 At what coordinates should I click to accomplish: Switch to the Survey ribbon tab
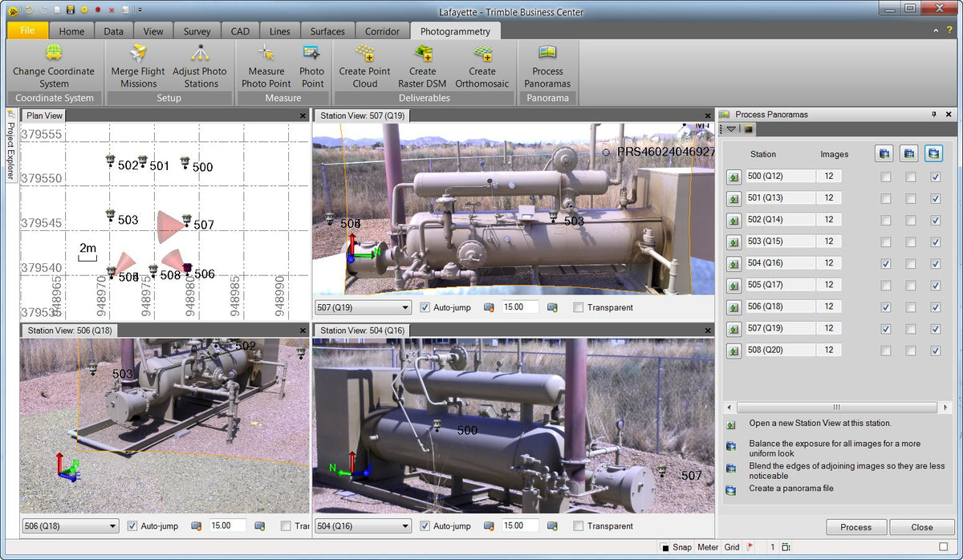(197, 31)
